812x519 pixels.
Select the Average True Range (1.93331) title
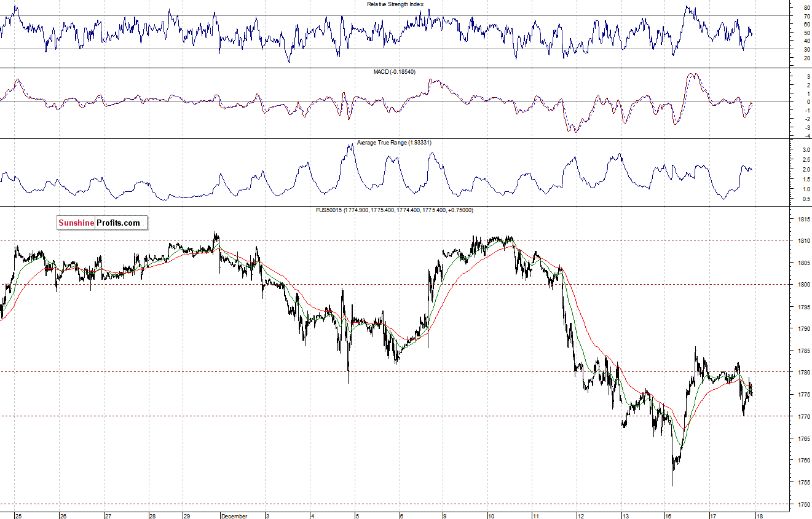tap(395, 142)
